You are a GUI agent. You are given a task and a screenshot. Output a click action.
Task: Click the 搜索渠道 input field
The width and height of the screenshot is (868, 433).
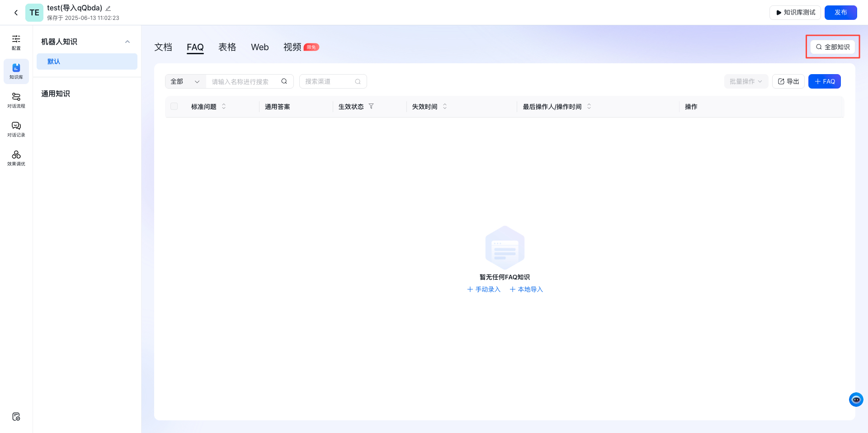click(x=328, y=81)
